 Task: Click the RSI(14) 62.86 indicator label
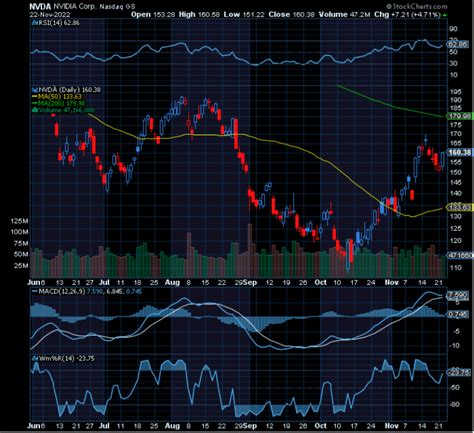tap(59, 23)
